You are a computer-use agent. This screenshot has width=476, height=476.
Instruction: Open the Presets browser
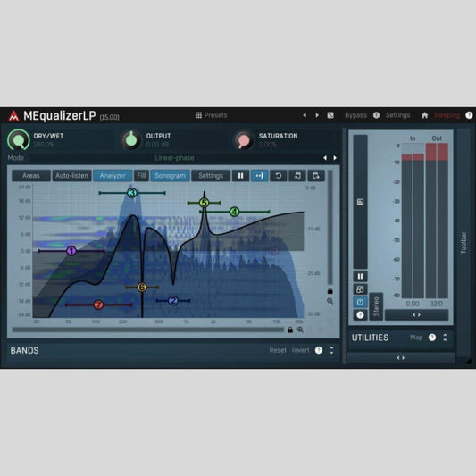[211, 115]
